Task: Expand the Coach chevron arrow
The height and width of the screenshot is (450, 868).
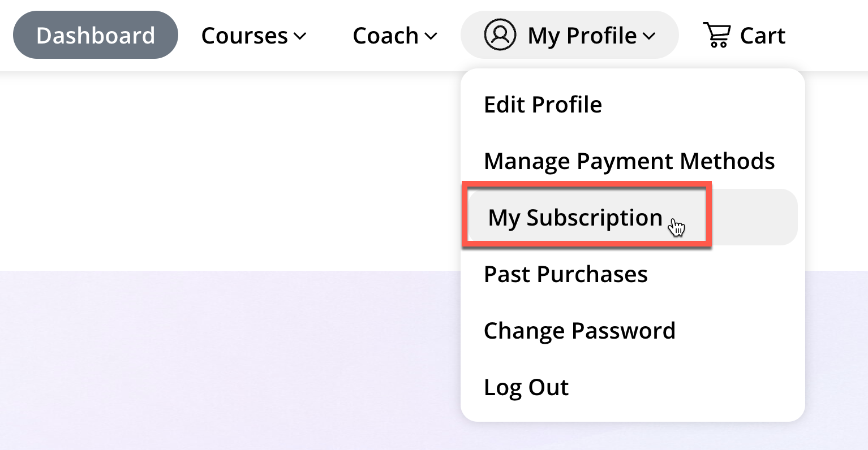Action: [431, 36]
